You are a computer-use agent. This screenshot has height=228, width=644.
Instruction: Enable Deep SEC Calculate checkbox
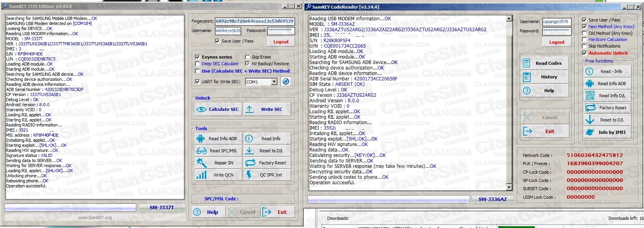(x=197, y=64)
